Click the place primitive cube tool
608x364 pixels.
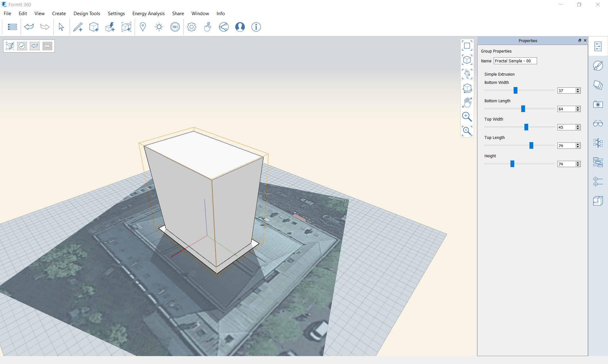point(94,27)
